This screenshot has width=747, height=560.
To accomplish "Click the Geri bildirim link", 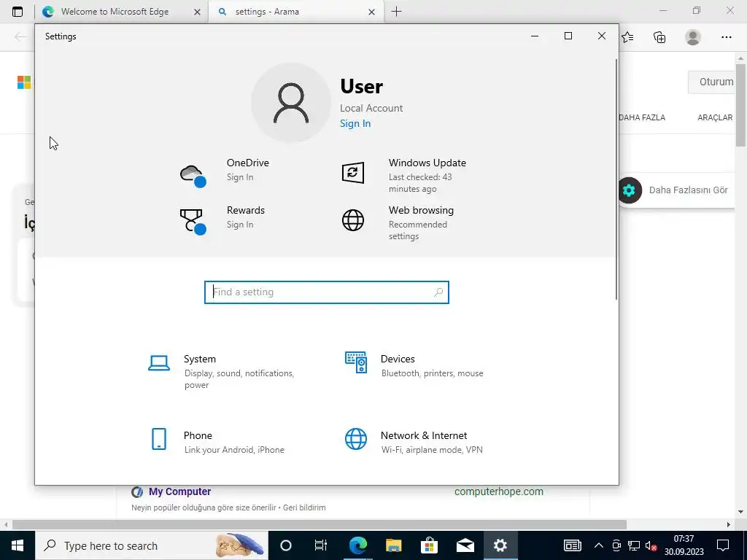I will 304,507.
